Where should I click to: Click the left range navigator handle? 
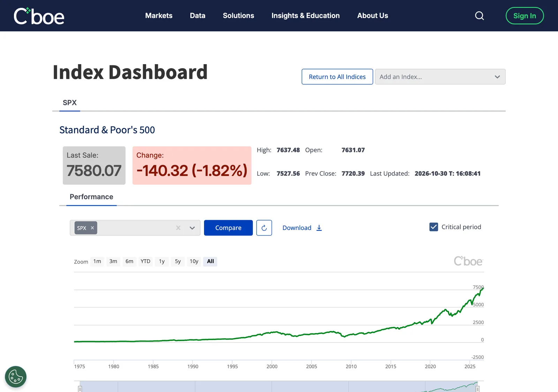(x=80, y=389)
